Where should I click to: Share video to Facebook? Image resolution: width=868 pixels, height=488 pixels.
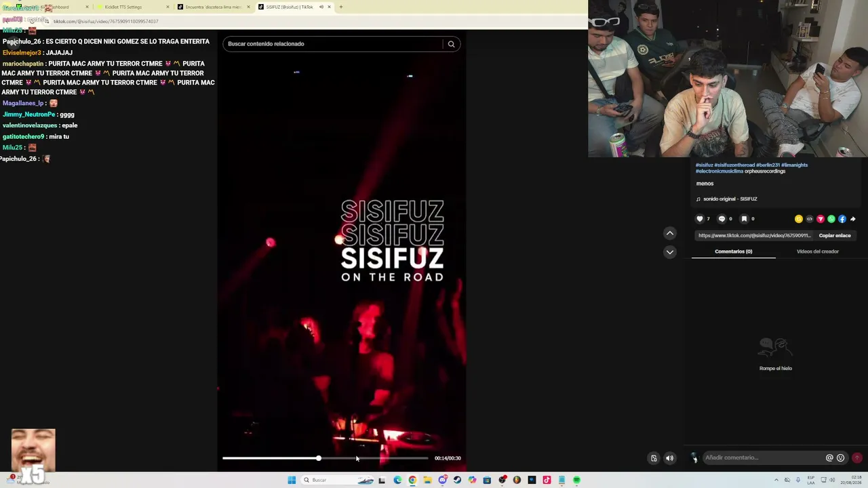point(842,219)
